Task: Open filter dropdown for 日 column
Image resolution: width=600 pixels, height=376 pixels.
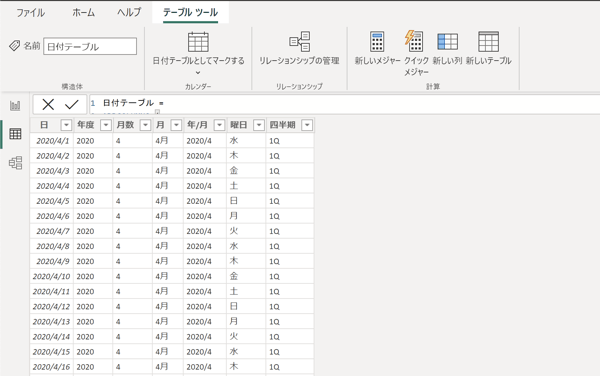Action: [66, 125]
